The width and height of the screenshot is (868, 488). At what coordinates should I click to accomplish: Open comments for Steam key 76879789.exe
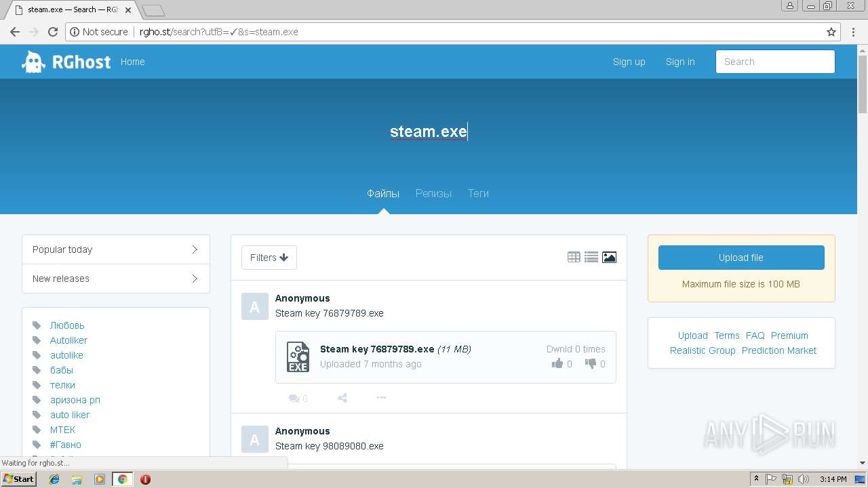[298, 398]
